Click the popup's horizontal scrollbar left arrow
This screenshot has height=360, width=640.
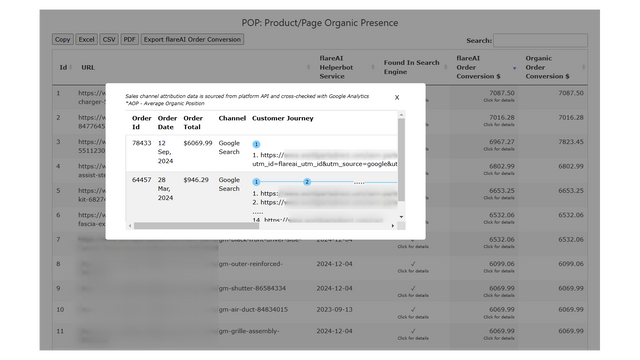tap(130, 226)
